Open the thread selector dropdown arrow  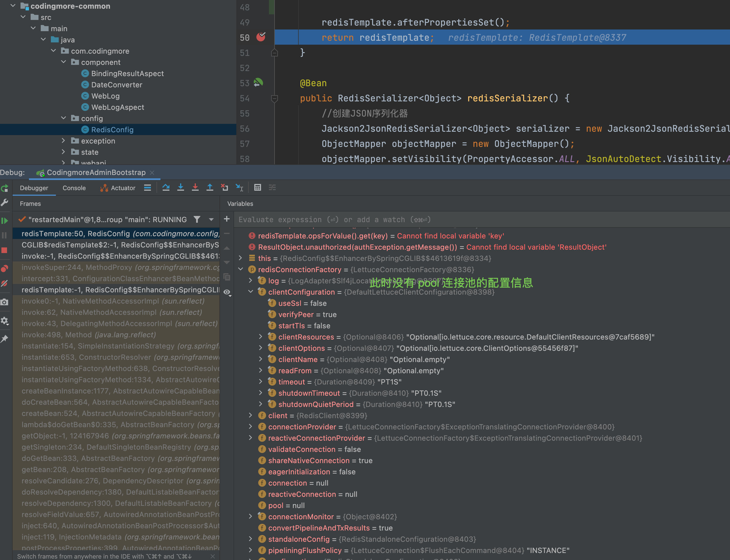[211, 219]
